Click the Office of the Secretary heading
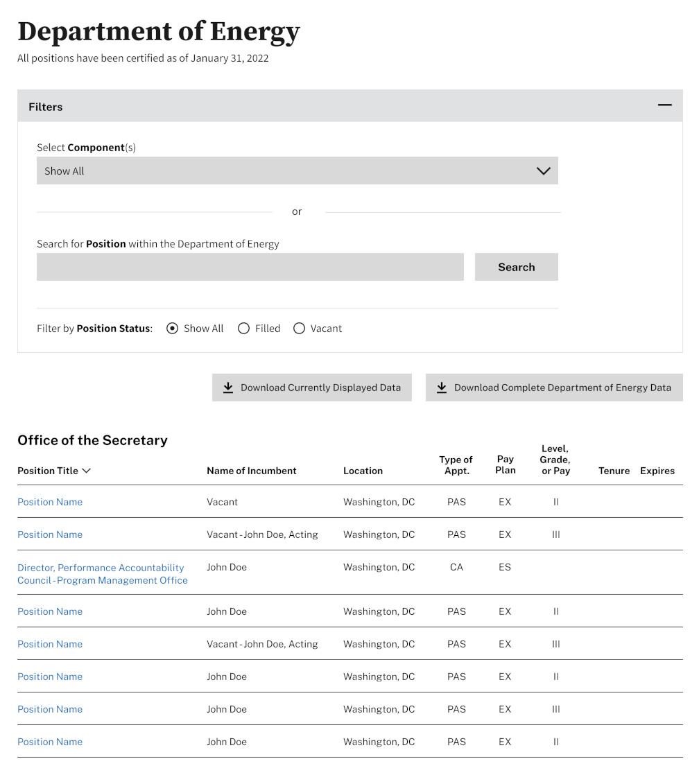The height and width of the screenshot is (784, 699). [x=92, y=440]
